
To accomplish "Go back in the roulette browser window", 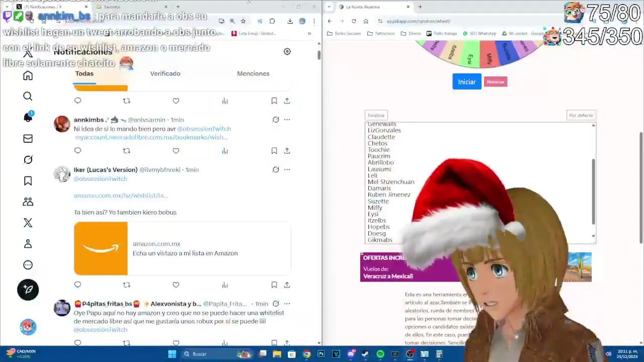I will [x=330, y=21].
